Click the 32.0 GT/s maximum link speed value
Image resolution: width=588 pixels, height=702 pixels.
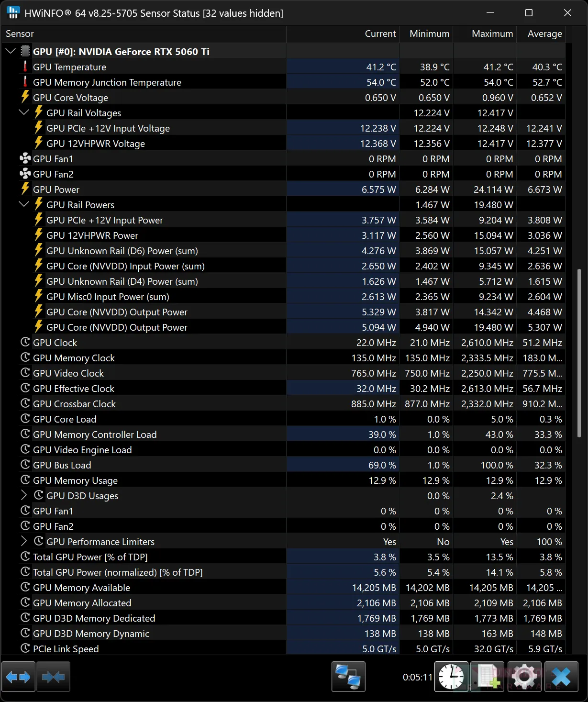coord(494,649)
